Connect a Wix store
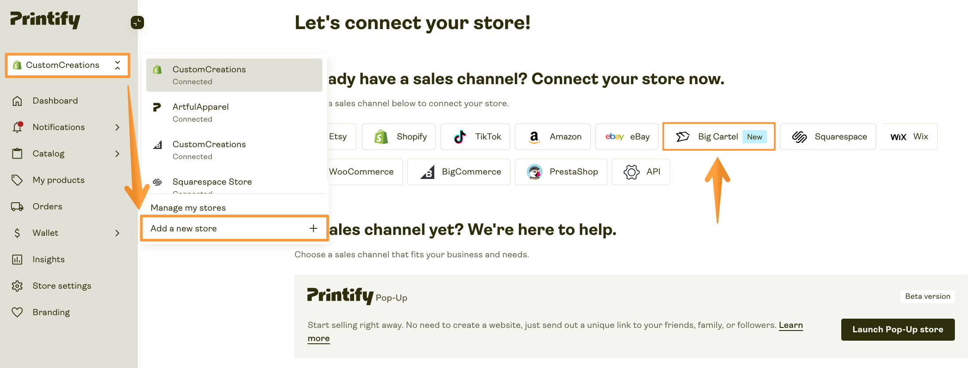This screenshot has height=368, width=980. (x=909, y=137)
